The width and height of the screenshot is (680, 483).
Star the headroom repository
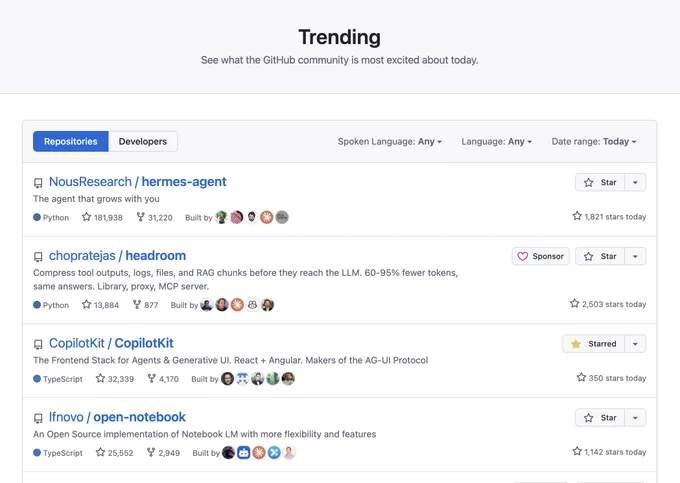click(600, 256)
